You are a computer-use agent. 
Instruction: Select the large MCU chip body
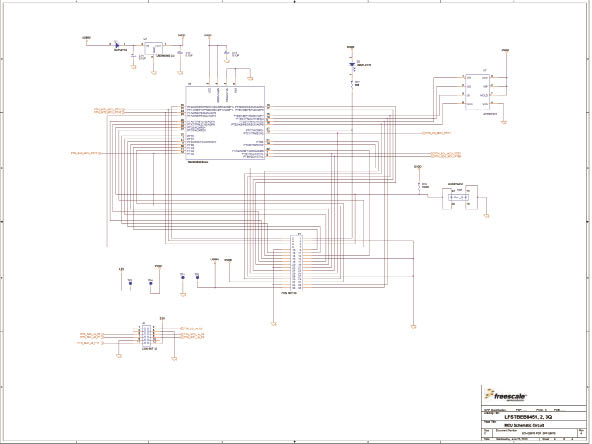[225, 123]
